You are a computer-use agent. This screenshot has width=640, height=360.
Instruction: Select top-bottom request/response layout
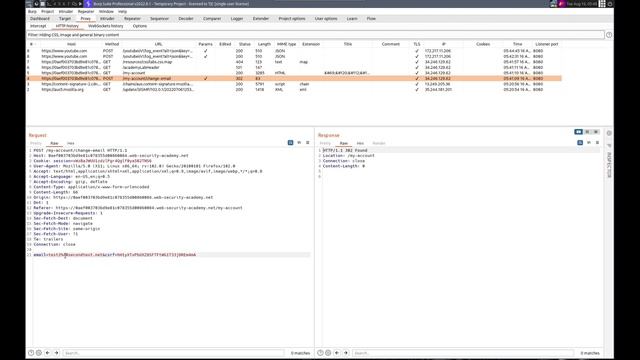(587, 132)
